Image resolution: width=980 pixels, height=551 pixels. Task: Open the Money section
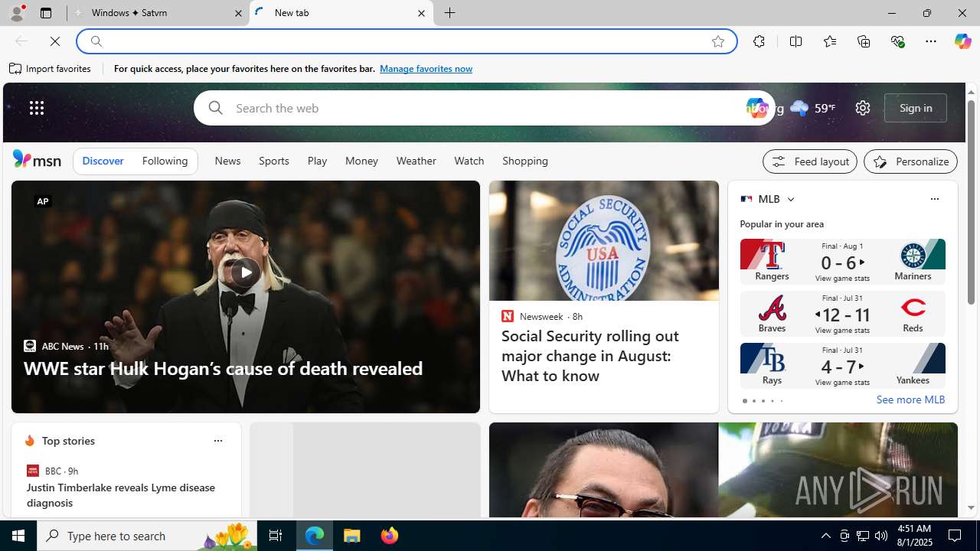[361, 161]
